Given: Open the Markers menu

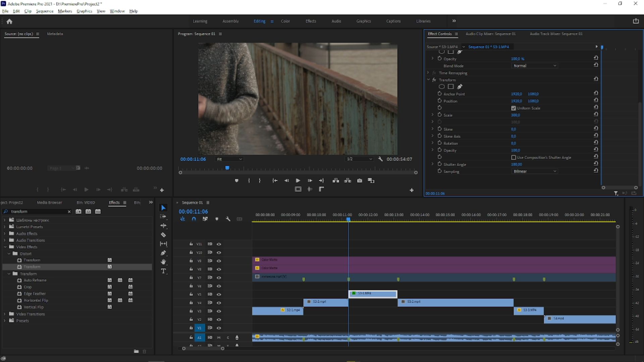Looking at the screenshot, I should coord(65,11).
